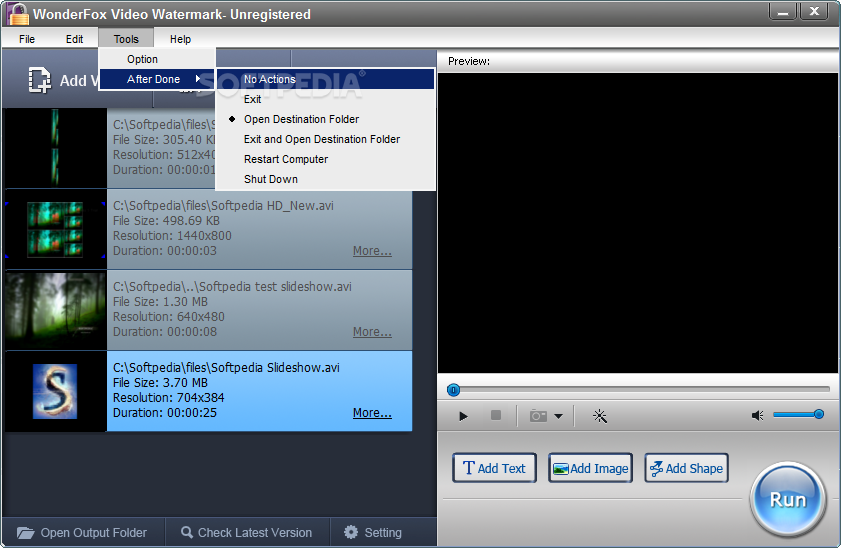Click Resolution: 1440x800 text
Image resolution: width=841 pixels, height=548 pixels.
click(x=172, y=235)
